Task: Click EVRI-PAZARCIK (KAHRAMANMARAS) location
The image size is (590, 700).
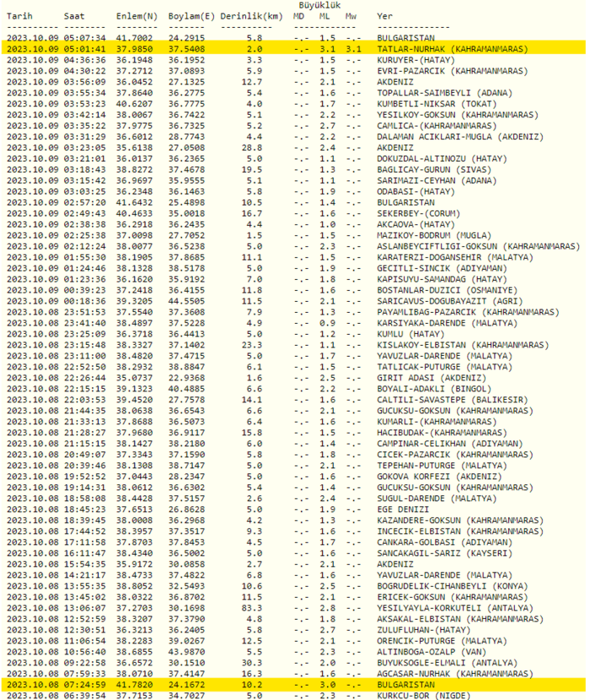Action: click(452, 71)
